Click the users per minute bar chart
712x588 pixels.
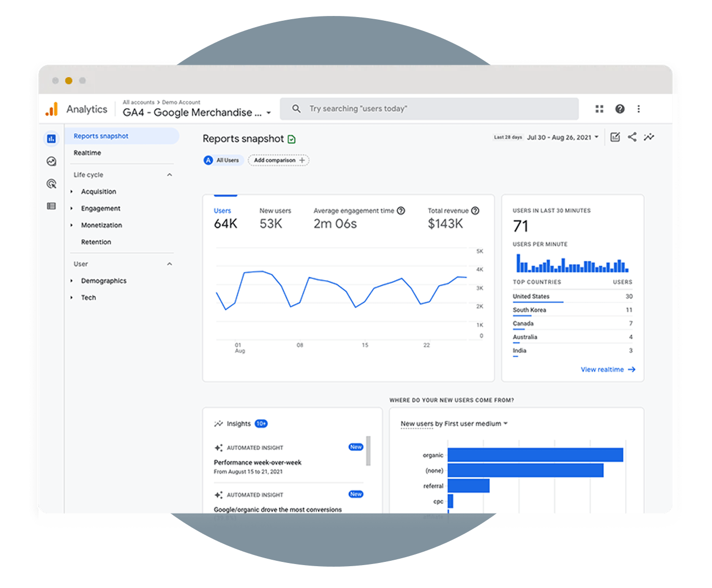pos(572,263)
